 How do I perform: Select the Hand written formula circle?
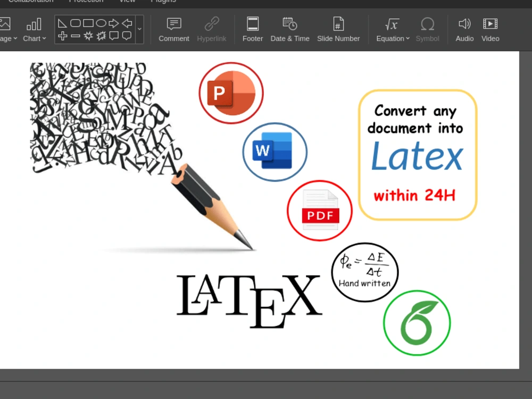point(365,272)
